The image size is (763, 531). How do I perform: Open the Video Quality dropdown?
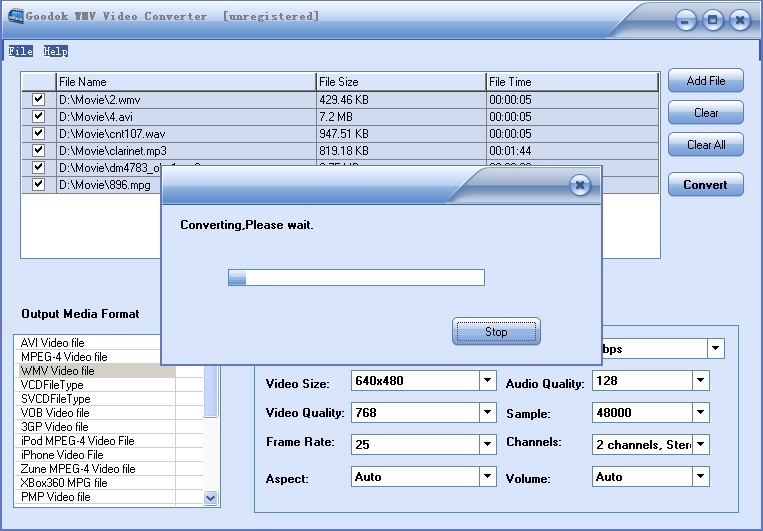(487, 413)
